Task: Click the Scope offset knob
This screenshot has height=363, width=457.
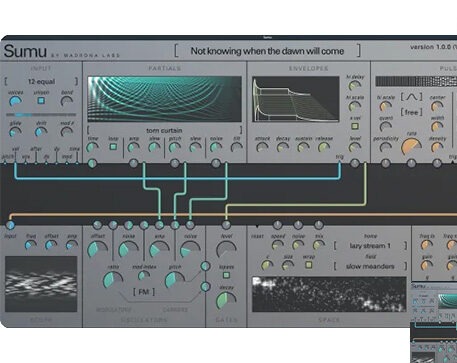Action: click(x=51, y=245)
